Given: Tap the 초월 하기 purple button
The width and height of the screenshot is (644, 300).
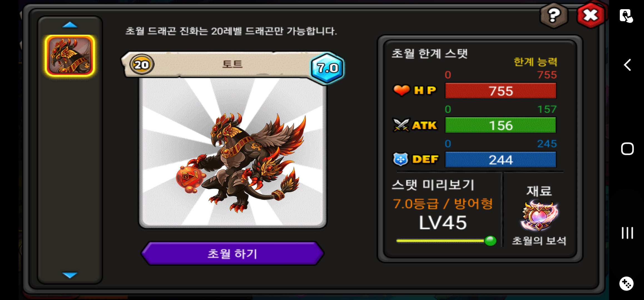Looking at the screenshot, I should [x=232, y=253].
